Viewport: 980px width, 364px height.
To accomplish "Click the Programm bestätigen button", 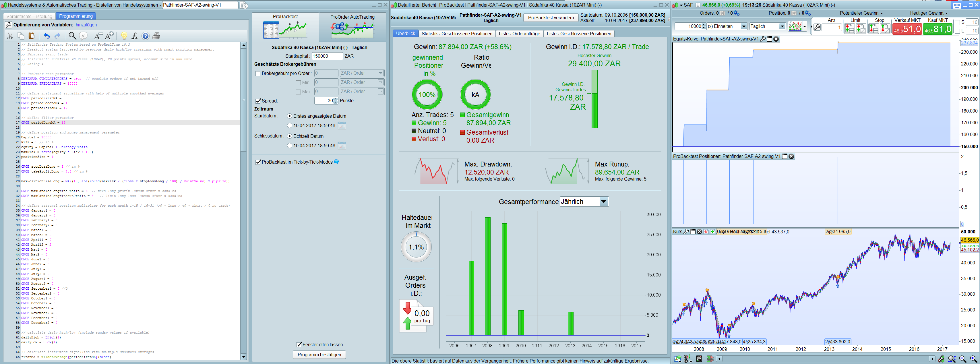I will click(x=319, y=355).
